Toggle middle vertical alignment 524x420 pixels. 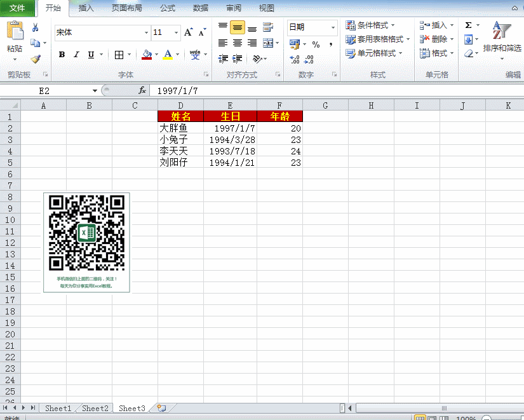pyautogui.click(x=238, y=27)
